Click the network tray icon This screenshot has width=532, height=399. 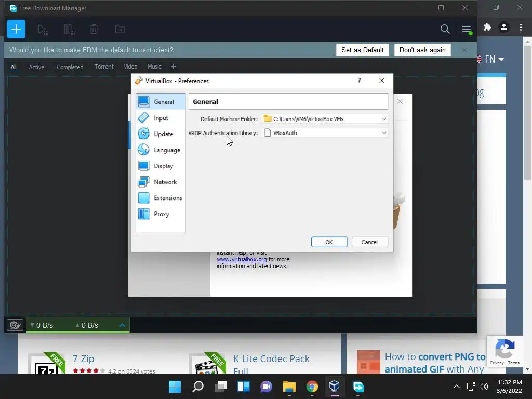(x=471, y=387)
